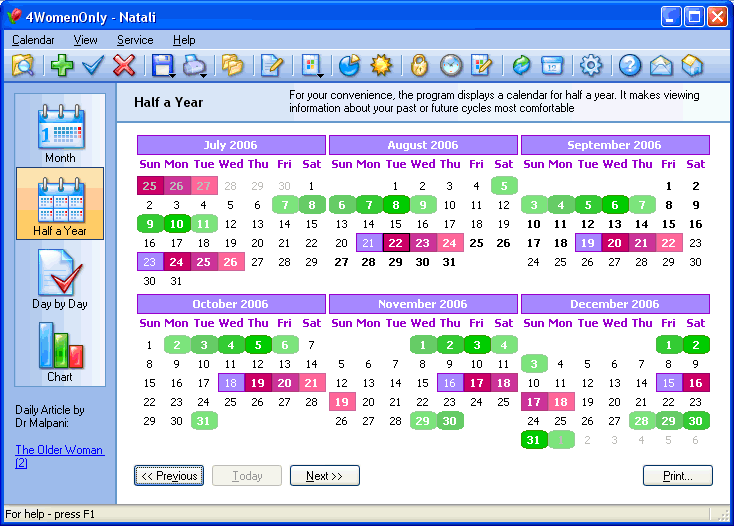
Task: Select December 16 dark pink day
Action: [x=696, y=383]
